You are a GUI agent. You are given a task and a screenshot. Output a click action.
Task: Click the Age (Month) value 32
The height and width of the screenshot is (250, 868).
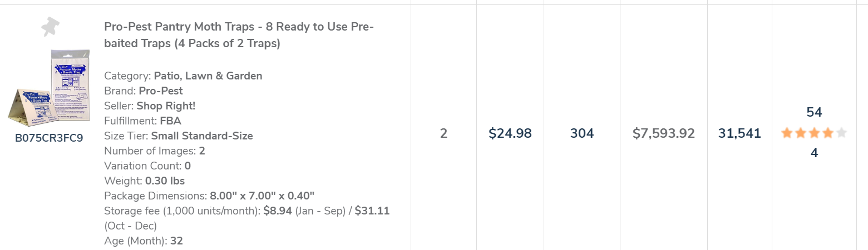(176, 241)
